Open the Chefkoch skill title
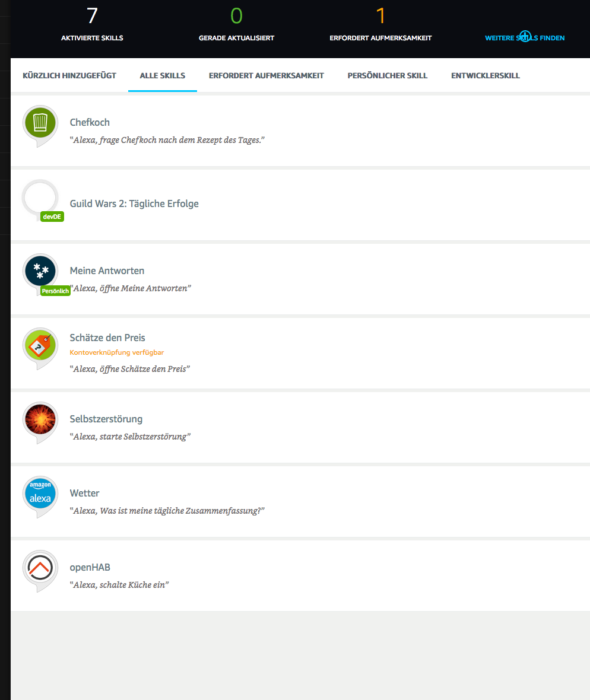 pyautogui.click(x=90, y=122)
